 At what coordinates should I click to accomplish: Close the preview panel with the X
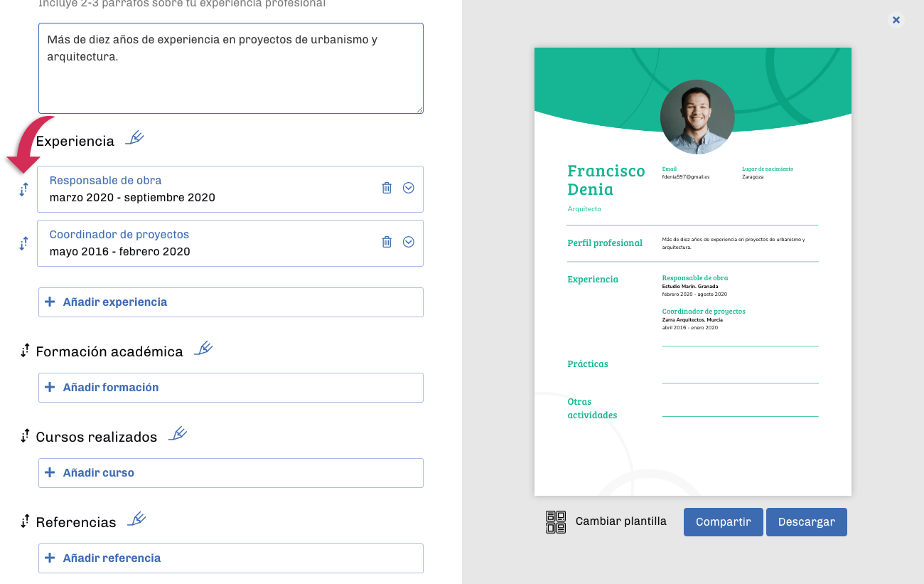point(896,20)
